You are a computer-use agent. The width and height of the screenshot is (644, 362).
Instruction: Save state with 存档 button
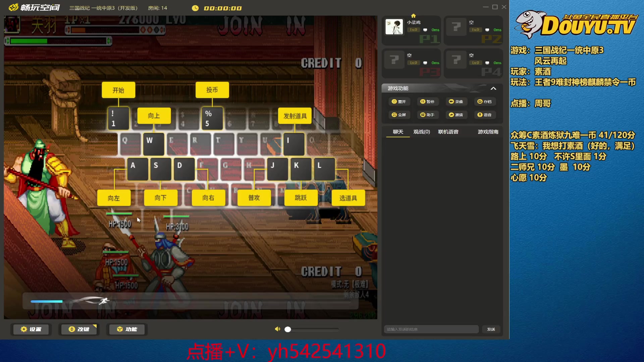coord(485,102)
